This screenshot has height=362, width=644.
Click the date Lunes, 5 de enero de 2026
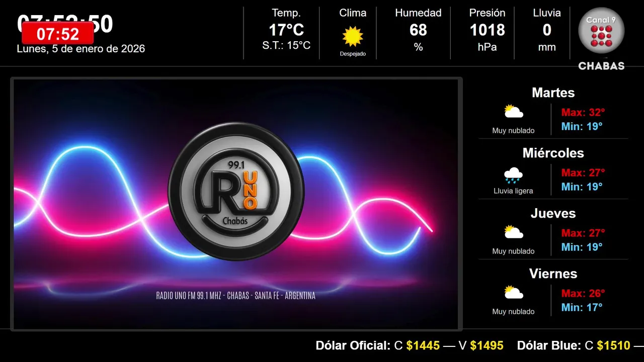click(81, 49)
